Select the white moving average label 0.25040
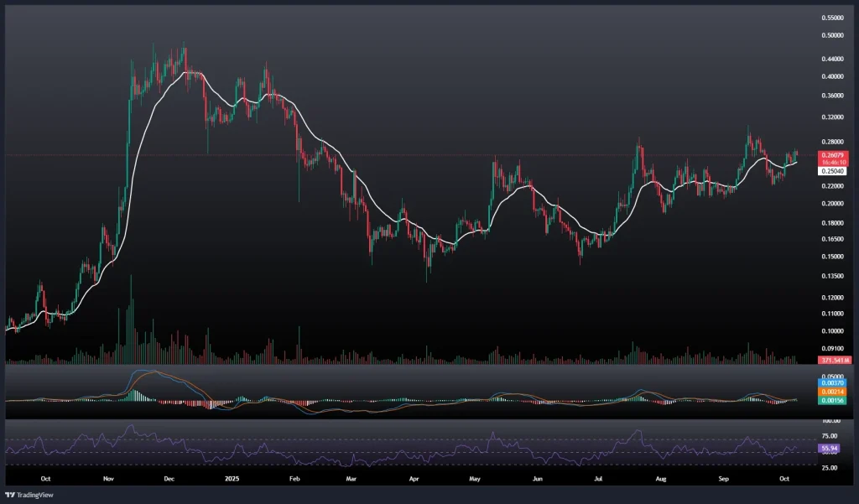 [834, 171]
